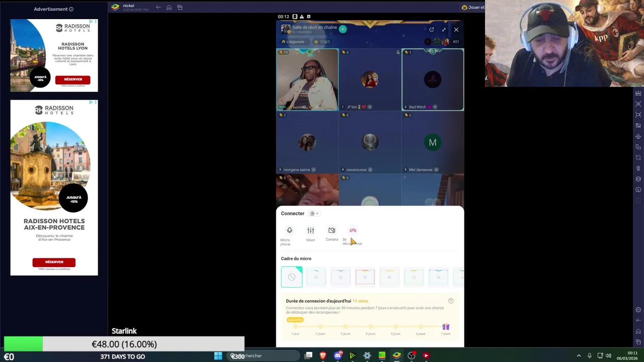This screenshot has width=644, height=362.
Task: Click the green plus next to room title
Action: (343, 29)
